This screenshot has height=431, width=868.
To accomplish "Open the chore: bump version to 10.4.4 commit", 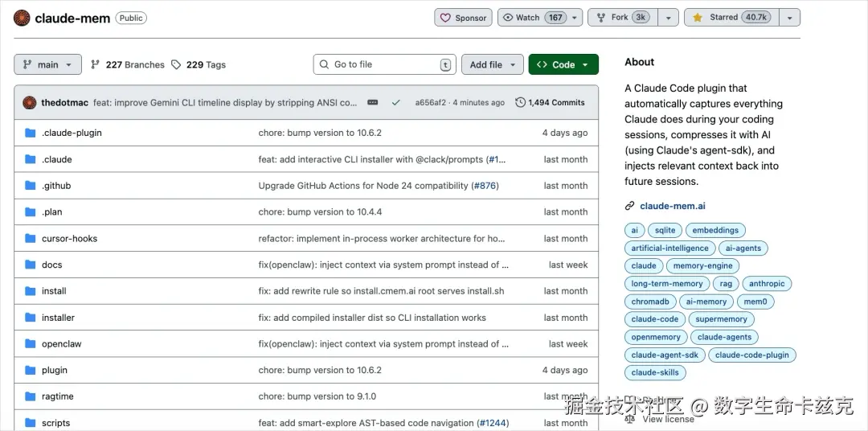I will pyautogui.click(x=320, y=212).
